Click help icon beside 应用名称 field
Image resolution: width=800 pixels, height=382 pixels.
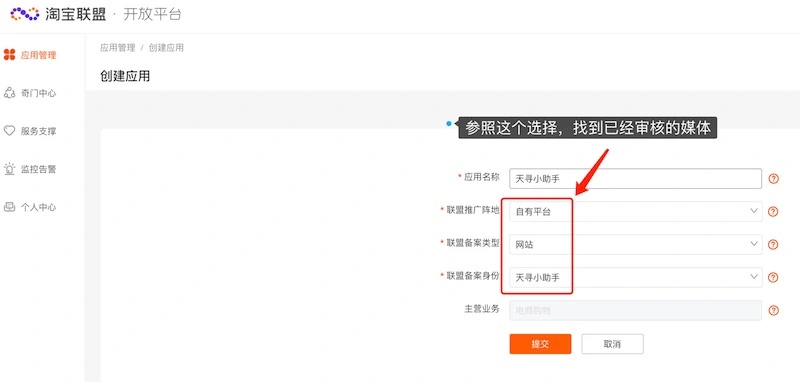click(773, 179)
